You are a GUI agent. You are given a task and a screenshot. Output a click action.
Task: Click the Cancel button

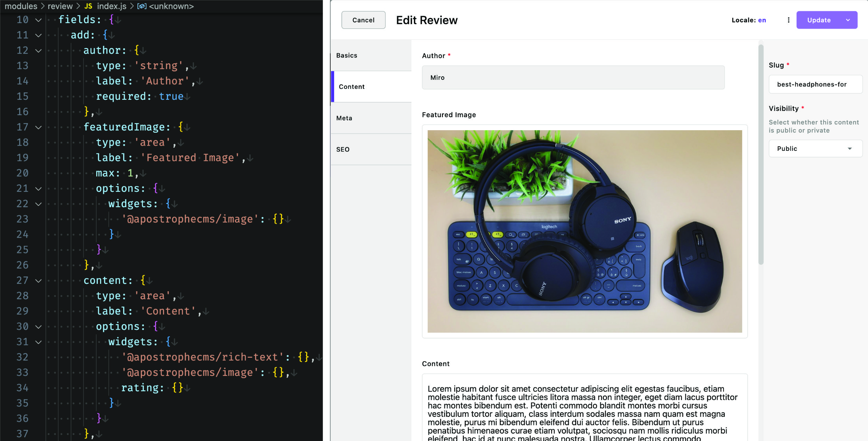(363, 20)
